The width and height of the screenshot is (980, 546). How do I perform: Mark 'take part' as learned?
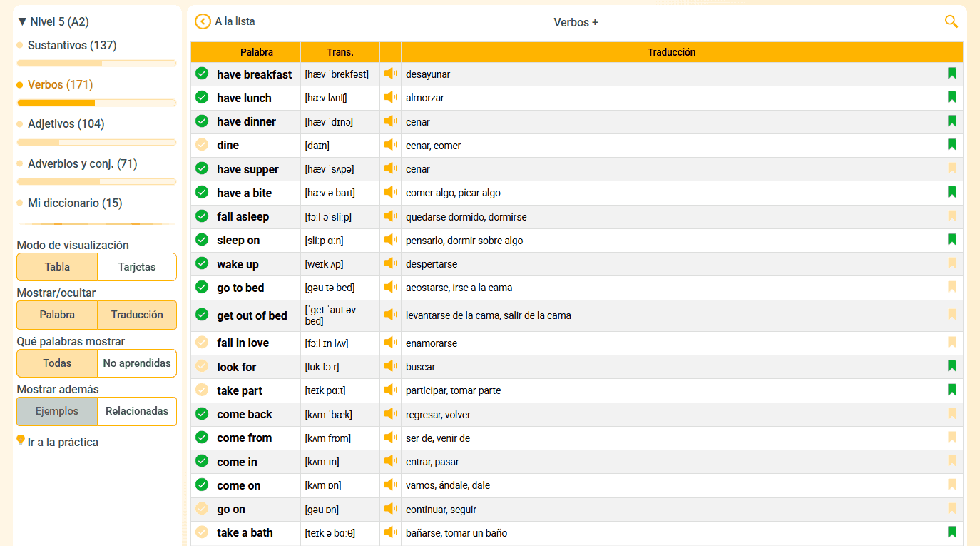click(x=202, y=390)
